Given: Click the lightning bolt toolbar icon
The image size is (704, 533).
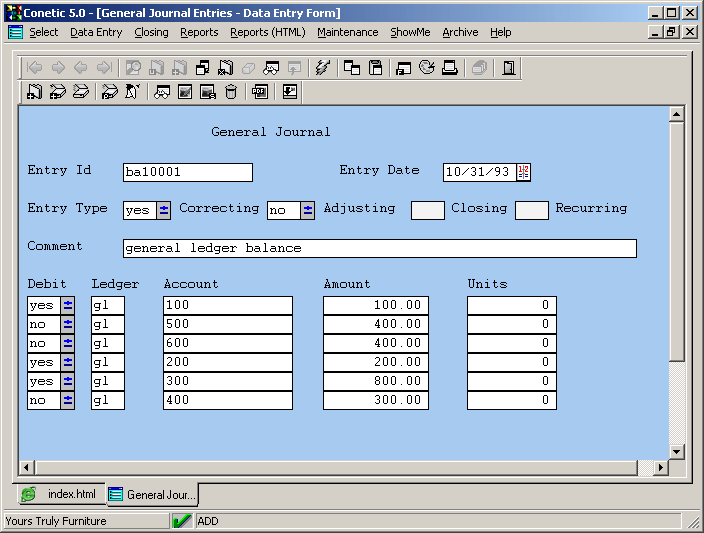Looking at the screenshot, I should coord(321,68).
